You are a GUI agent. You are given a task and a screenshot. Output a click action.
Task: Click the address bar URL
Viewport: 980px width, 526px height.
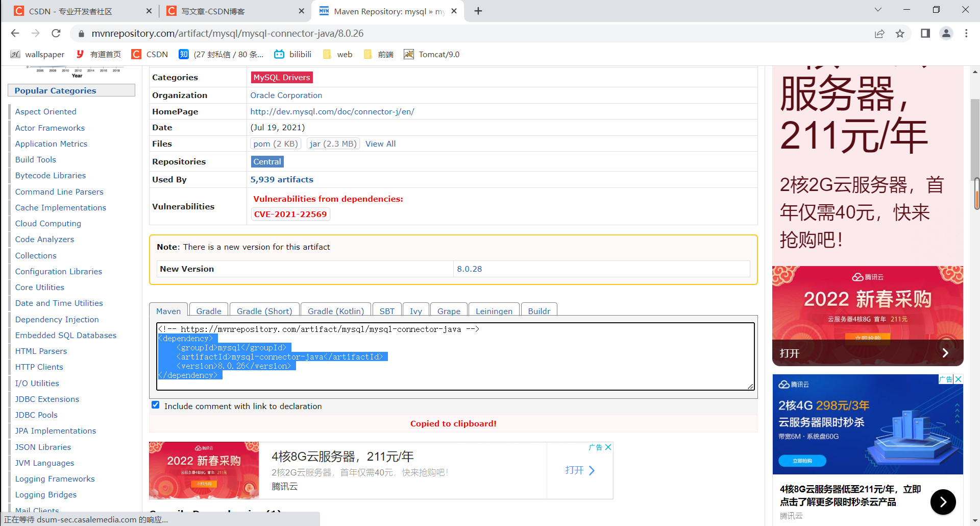tap(228, 34)
